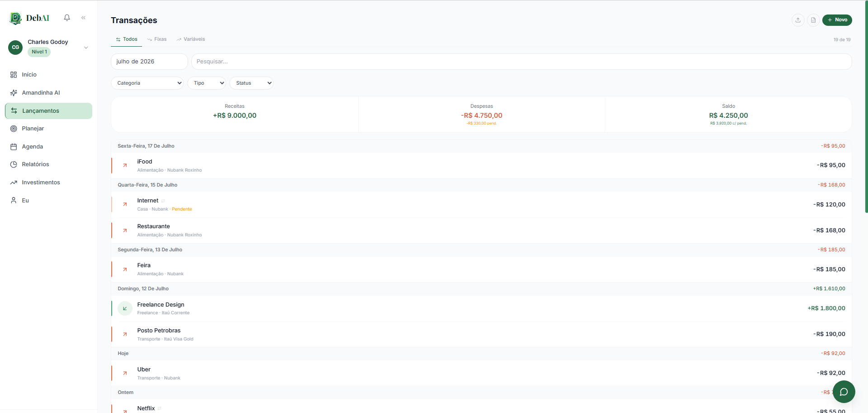The image size is (868, 413).
Task: Collapse the sidebar using the double chevron
Action: coord(83,18)
